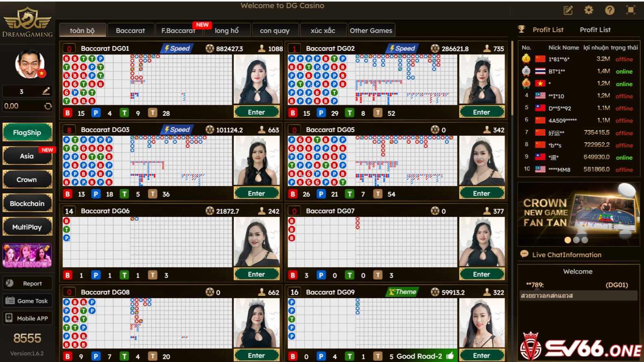Open the Report icon item
The height and width of the screenshot is (362, 644).
[x=27, y=283]
